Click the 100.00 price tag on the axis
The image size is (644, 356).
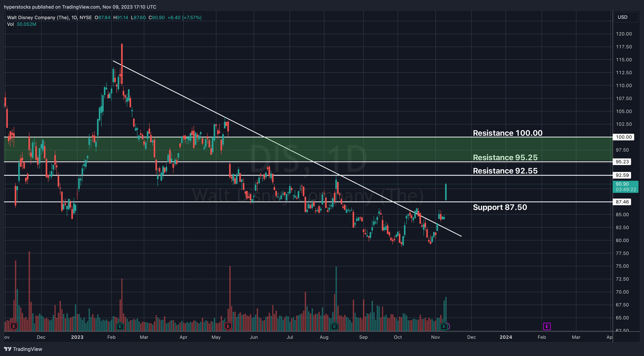pos(624,137)
